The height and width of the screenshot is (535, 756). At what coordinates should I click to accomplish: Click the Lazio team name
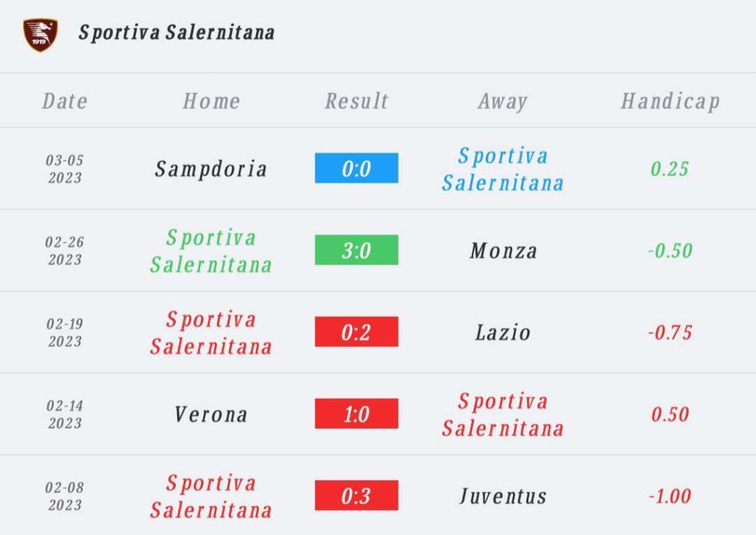pyautogui.click(x=503, y=333)
